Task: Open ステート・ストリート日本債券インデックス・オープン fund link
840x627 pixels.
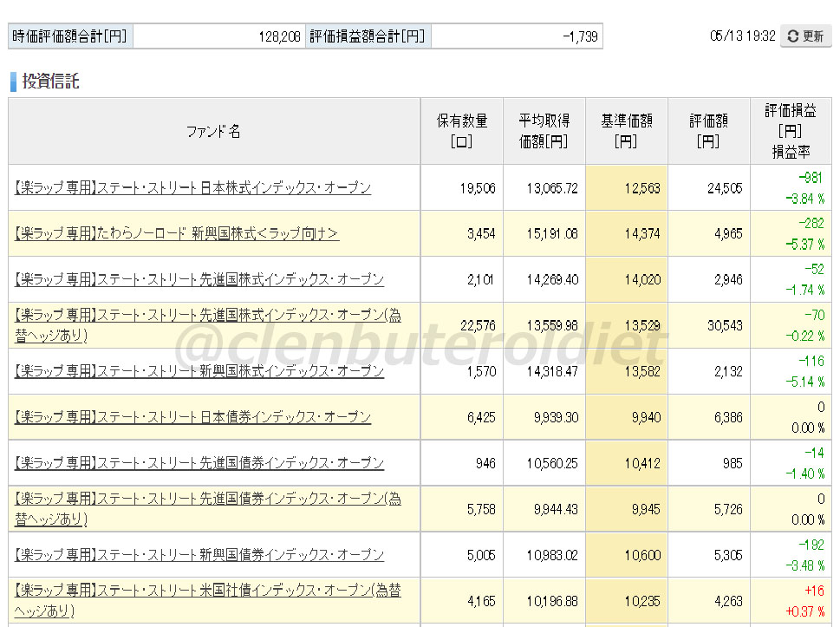Action: 192,417
